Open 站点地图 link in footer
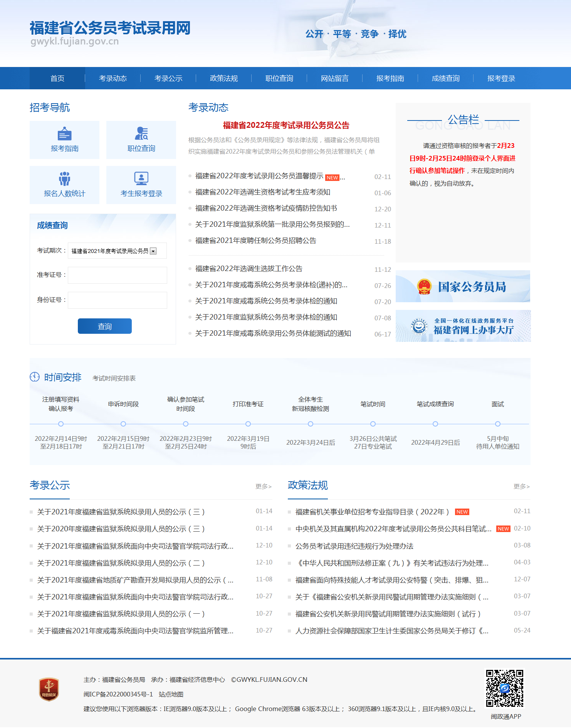This screenshot has height=728, width=571. (171, 694)
